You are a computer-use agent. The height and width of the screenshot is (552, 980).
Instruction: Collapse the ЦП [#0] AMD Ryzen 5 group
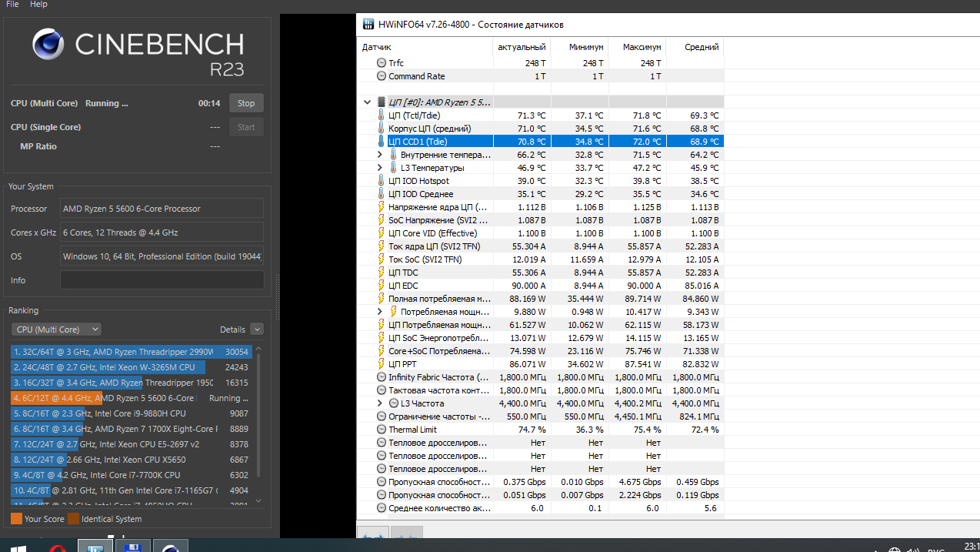(x=367, y=102)
